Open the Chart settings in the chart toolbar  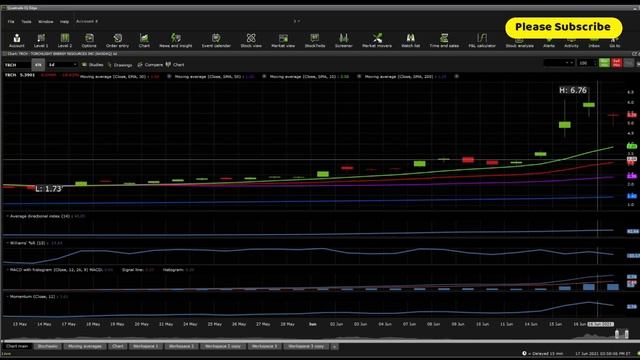pyautogui.click(x=175, y=64)
